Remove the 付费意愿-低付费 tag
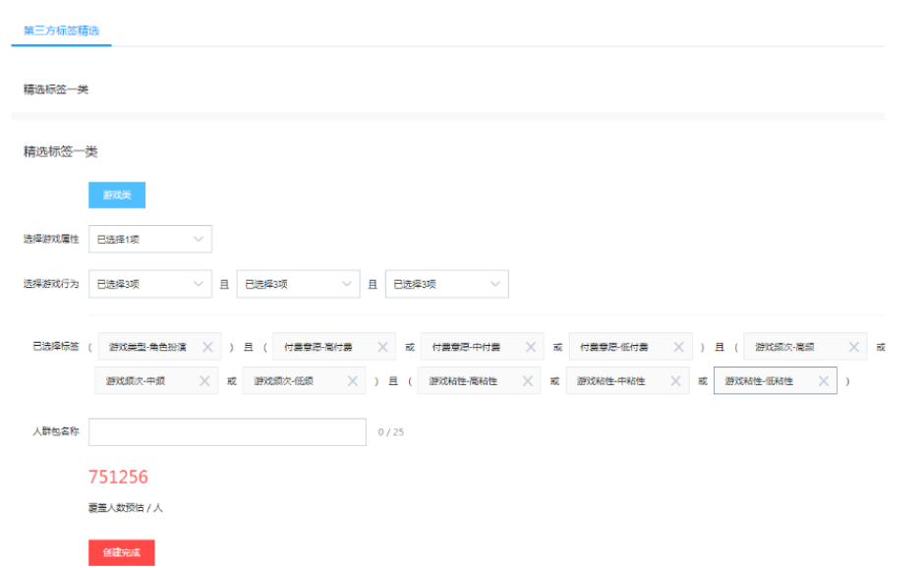This screenshot has width=924, height=568. 678,347
